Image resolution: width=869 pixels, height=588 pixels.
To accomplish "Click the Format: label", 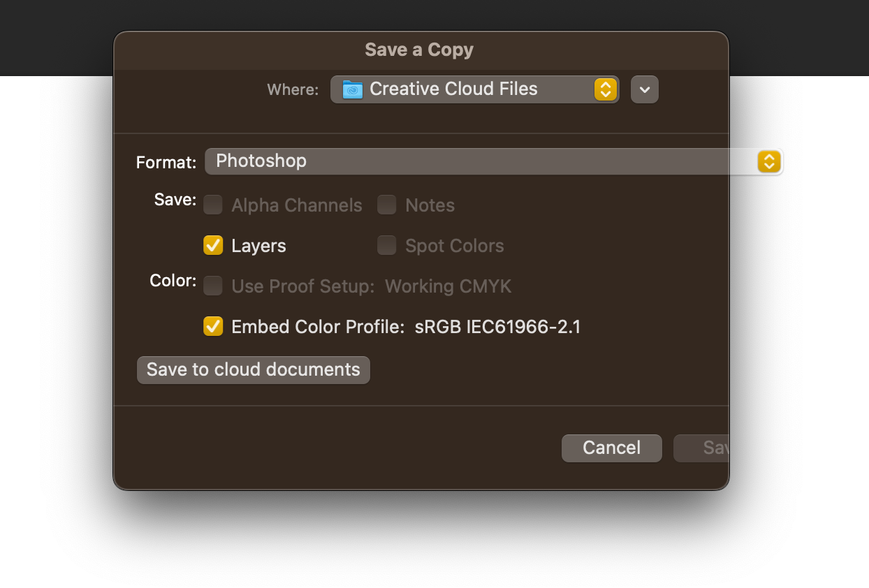I will [166, 161].
